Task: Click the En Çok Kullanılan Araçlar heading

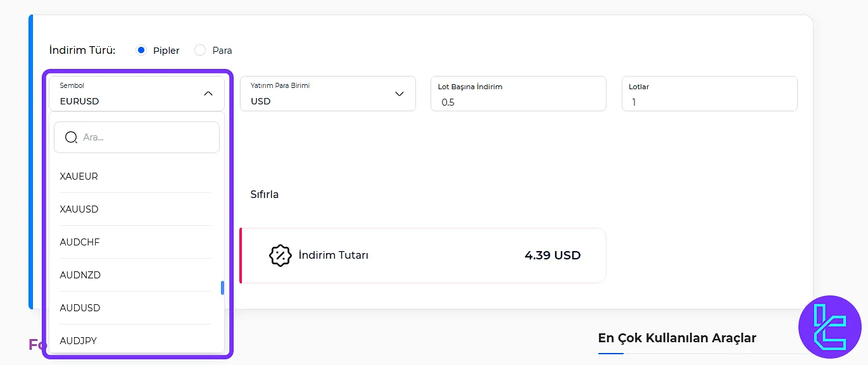Action: [677, 338]
